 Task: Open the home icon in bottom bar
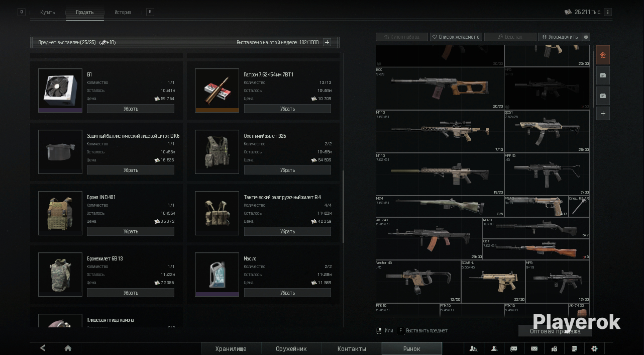tap(68, 348)
